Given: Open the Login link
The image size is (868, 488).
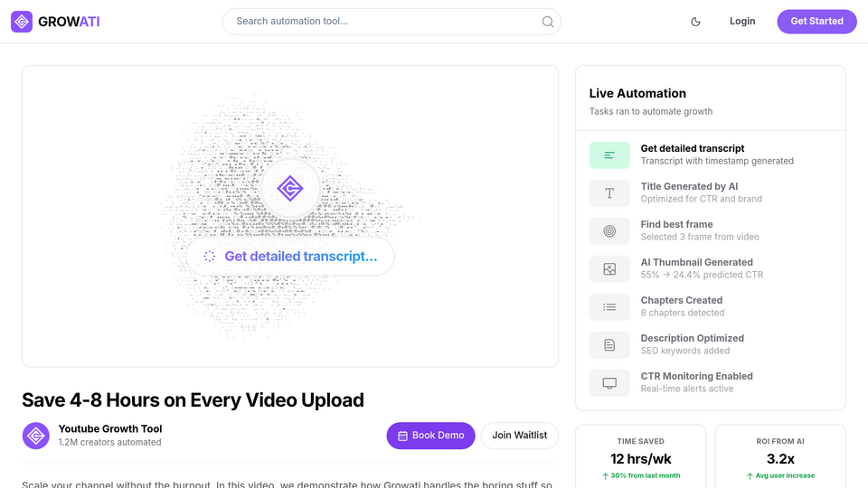Looking at the screenshot, I should [742, 21].
